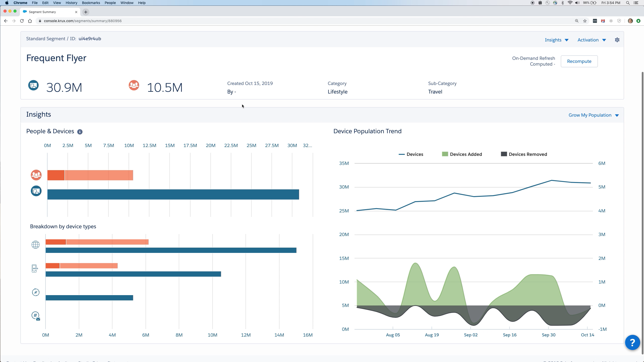Click the compass/other device type icon
This screenshot has height=362, width=644.
pos(35,292)
